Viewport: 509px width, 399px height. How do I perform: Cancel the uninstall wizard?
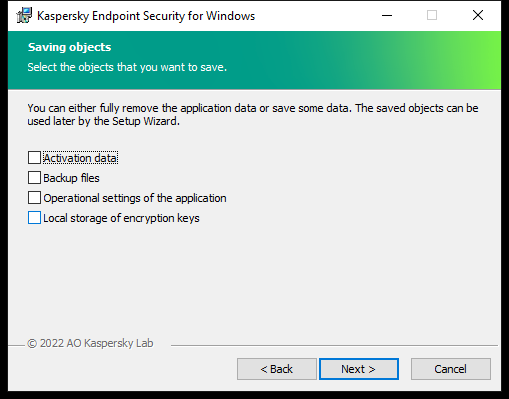tap(451, 369)
